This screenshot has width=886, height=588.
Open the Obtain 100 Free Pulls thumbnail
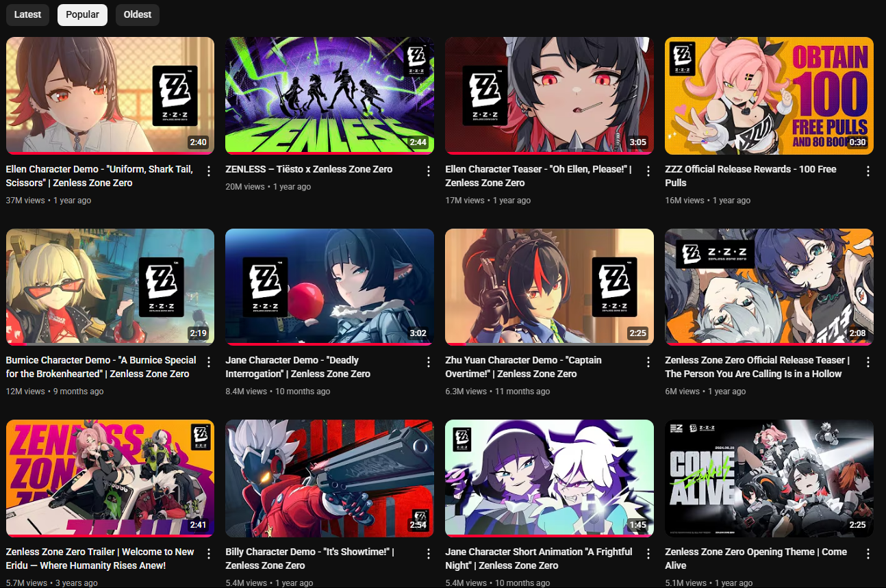pos(769,96)
